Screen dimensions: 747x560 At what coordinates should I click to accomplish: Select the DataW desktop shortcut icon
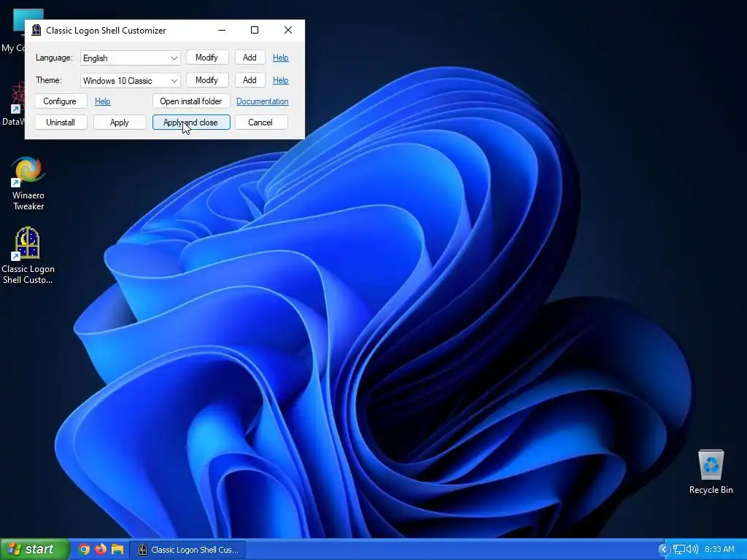tap(12, 104)
